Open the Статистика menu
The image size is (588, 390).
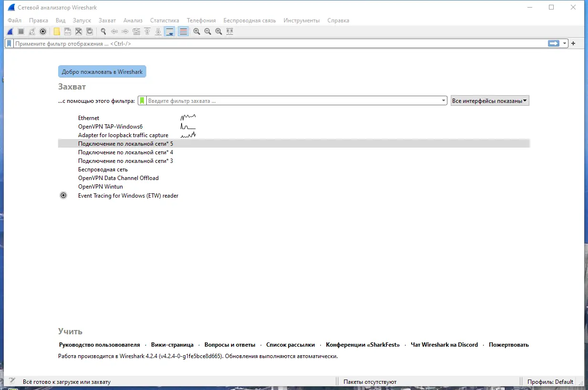[164, 20]
